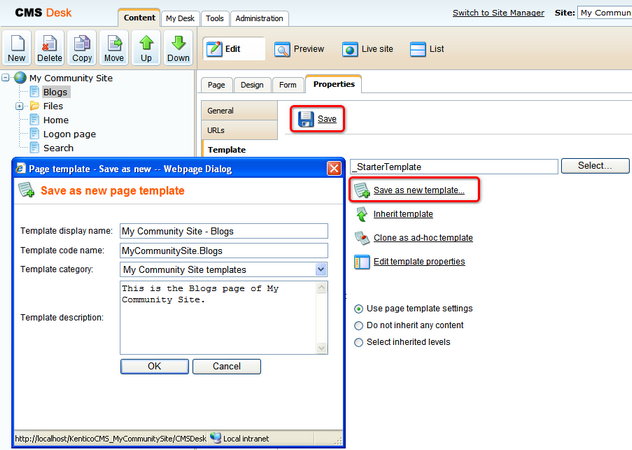
Task: Click the Inherit template link
Action: click(x=403, y=214)
